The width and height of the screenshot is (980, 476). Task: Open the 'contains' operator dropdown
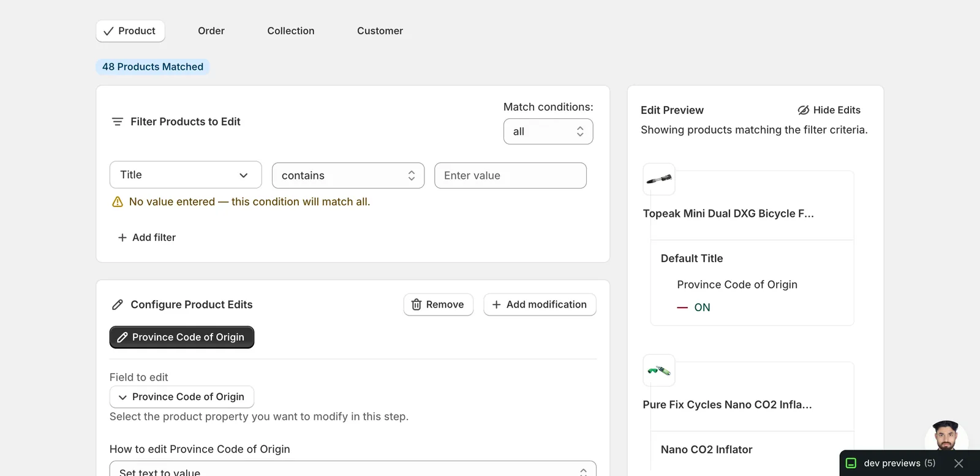click(348, 176)
